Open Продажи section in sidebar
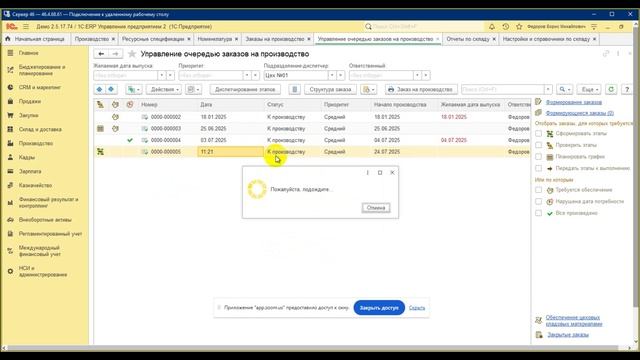The image size is (640, 360). 29,101
